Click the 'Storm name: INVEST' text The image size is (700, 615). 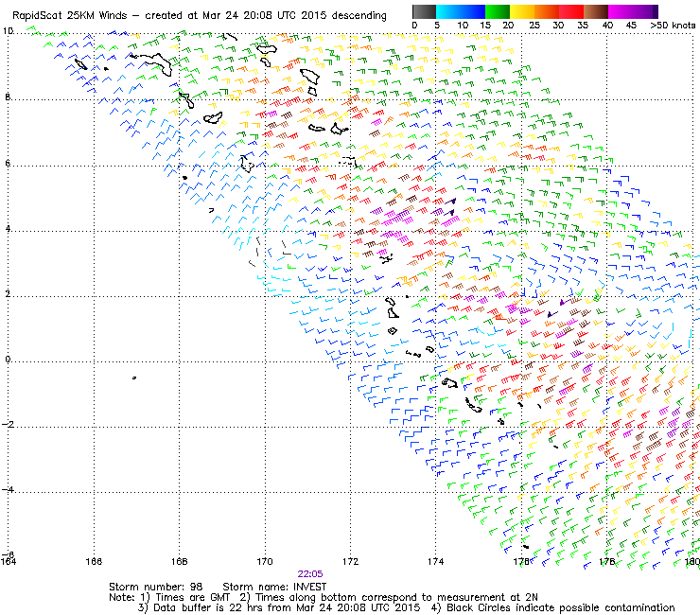[x=274, y=587]
